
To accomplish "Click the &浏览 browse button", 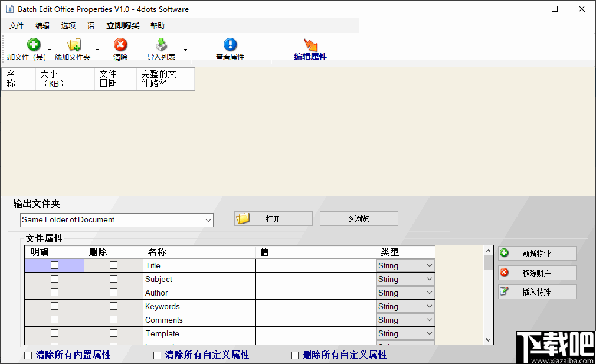I will pyautogui.click(x=359, y=218).
